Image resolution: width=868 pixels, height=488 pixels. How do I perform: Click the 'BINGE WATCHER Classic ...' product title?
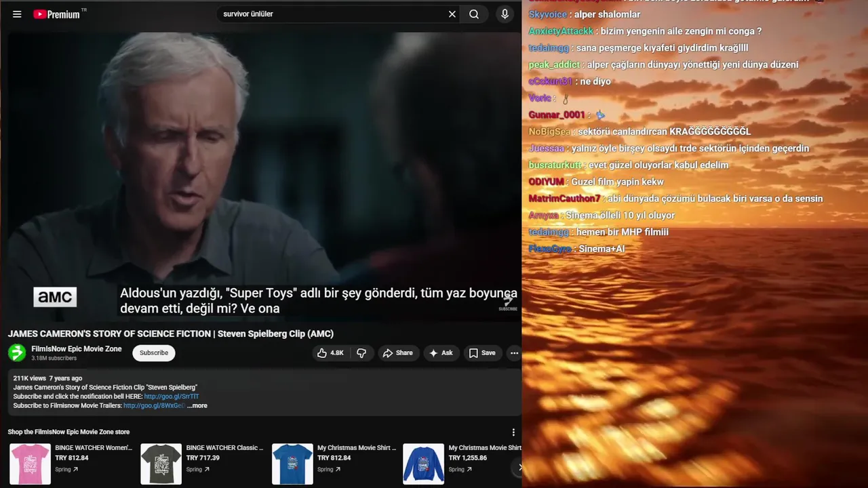(x=224, y=448)
